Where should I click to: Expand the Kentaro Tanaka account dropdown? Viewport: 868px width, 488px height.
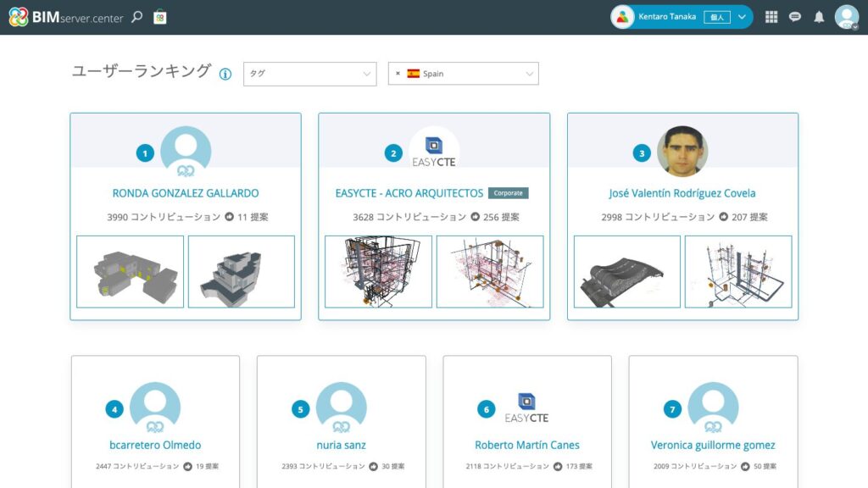pos(742,17)
